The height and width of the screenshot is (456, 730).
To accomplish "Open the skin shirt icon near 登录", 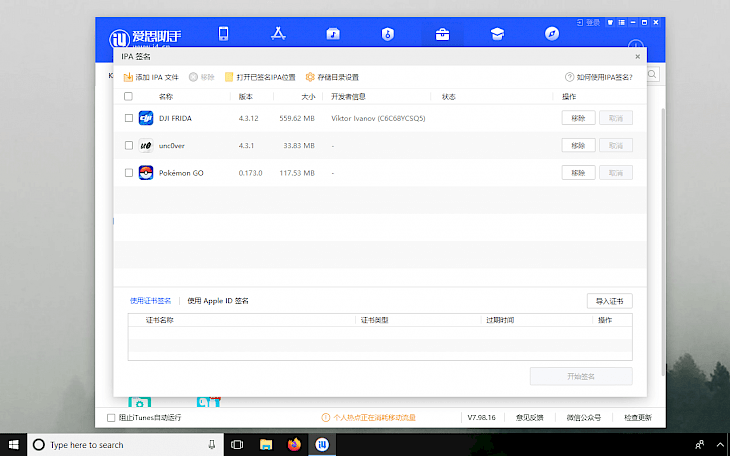I will (x=610, y=22).
